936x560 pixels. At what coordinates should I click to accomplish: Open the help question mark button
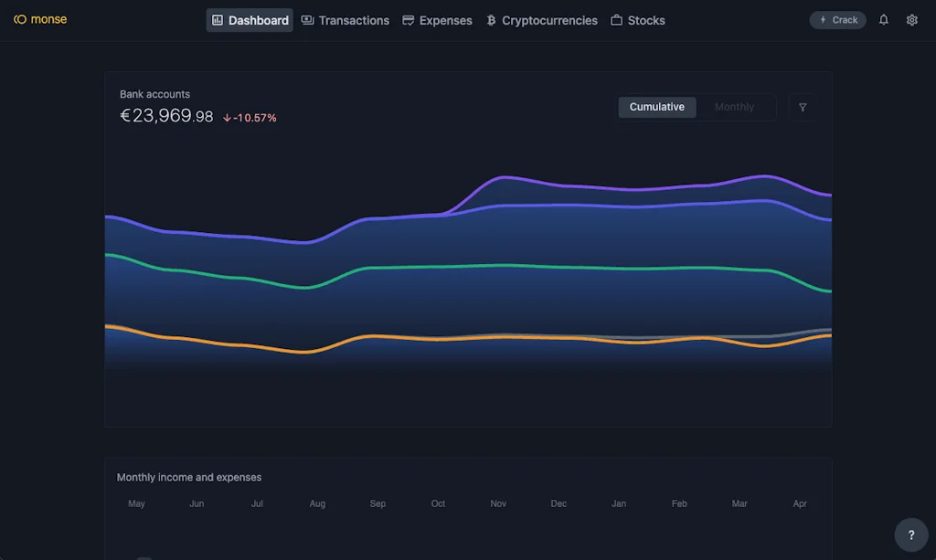910,535
